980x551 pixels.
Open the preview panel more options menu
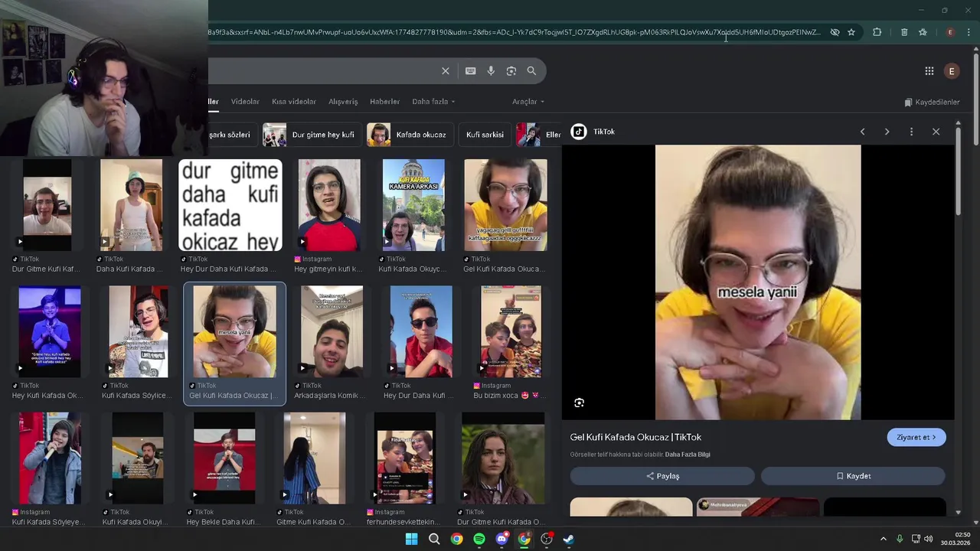pos(911,132)
